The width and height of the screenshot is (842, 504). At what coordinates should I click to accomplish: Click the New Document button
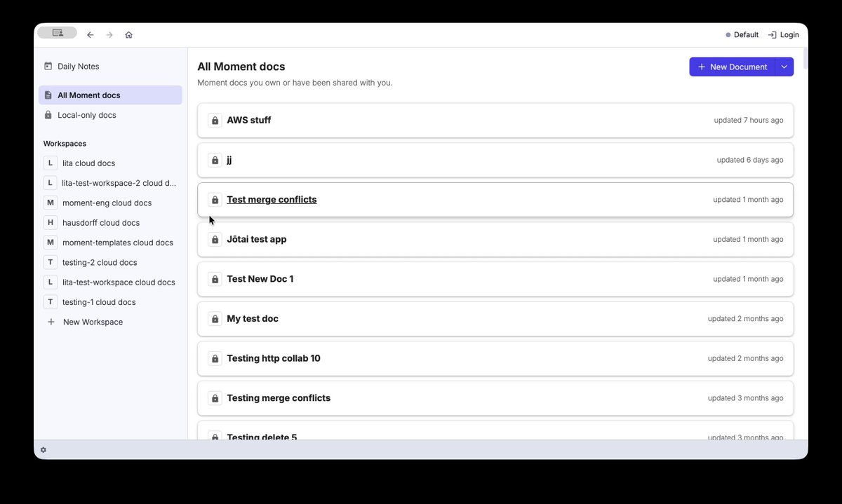(732, 67)
